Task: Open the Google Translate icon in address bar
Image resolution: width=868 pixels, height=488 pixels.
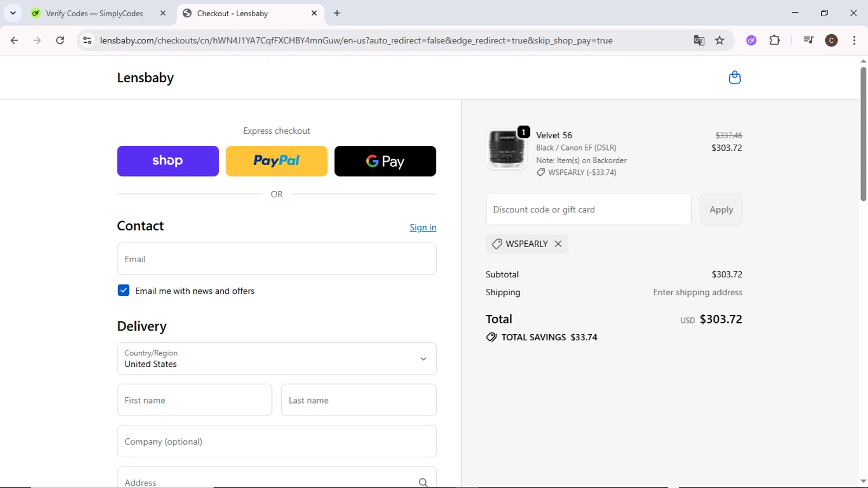Action: point(699,41)
